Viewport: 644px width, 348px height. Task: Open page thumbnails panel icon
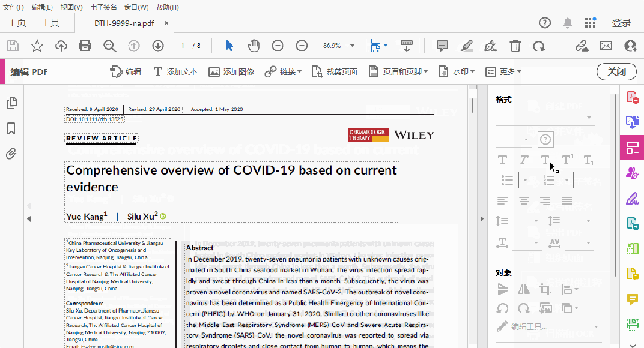tap(12, 103)
